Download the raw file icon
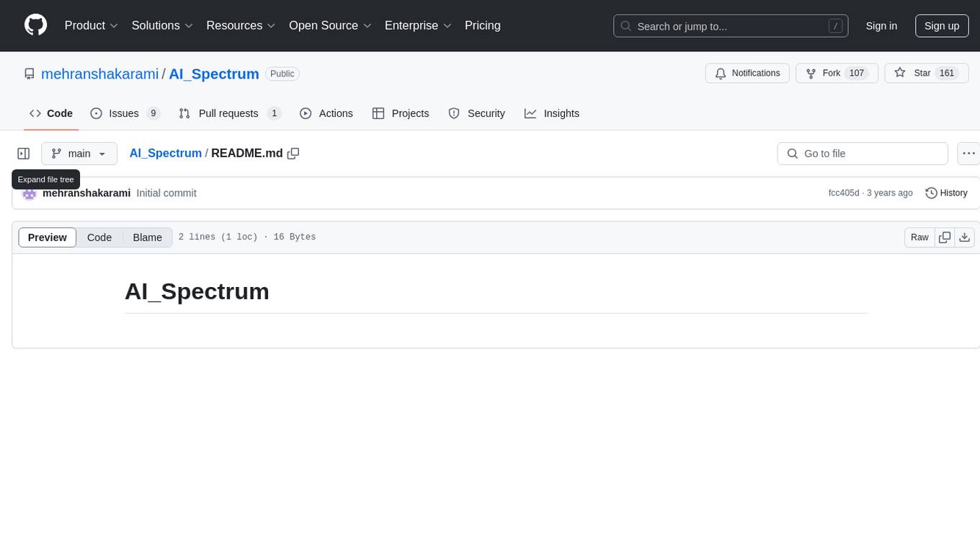 [965, 237]
